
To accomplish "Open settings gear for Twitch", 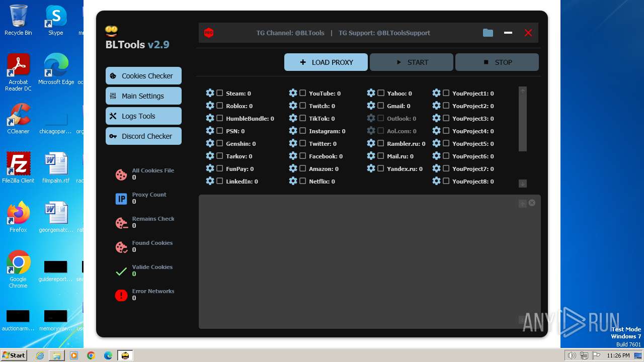I will click(293, 106).
